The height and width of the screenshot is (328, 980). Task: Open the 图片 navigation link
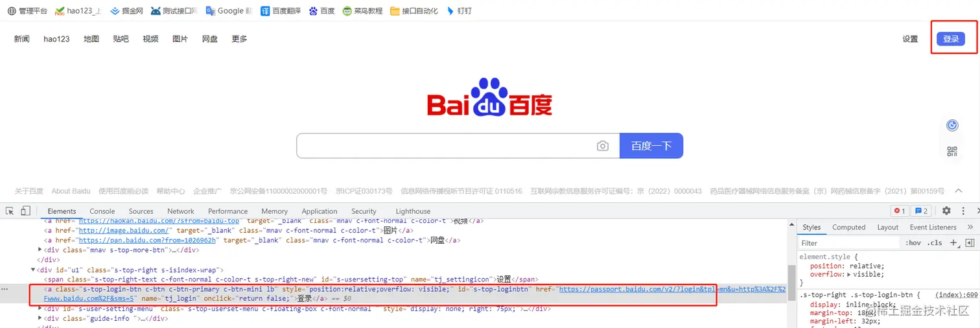(x=180, y=39)
